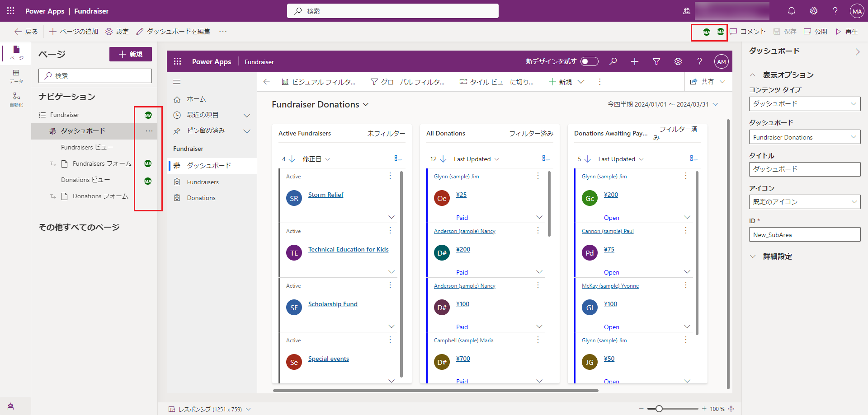Viewport: 868px width, 415px height.
Task: Select Fundraisers フォーム page
Action: tap(102, 163)
